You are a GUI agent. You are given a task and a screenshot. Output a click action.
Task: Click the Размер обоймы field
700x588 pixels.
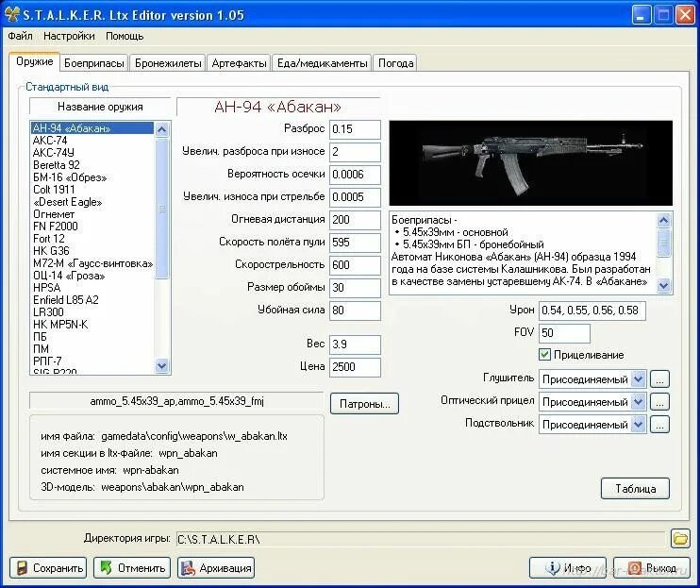pos(355,288)
